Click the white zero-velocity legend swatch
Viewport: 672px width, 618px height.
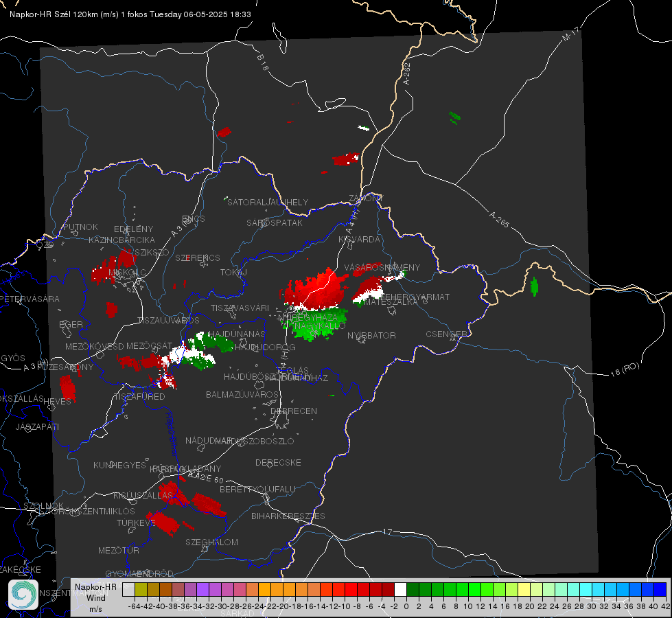tap(400, 590)
